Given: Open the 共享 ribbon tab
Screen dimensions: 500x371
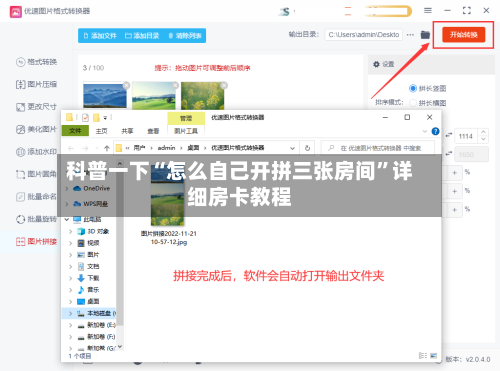Looking at the screenshot, I should pos(127,131).
